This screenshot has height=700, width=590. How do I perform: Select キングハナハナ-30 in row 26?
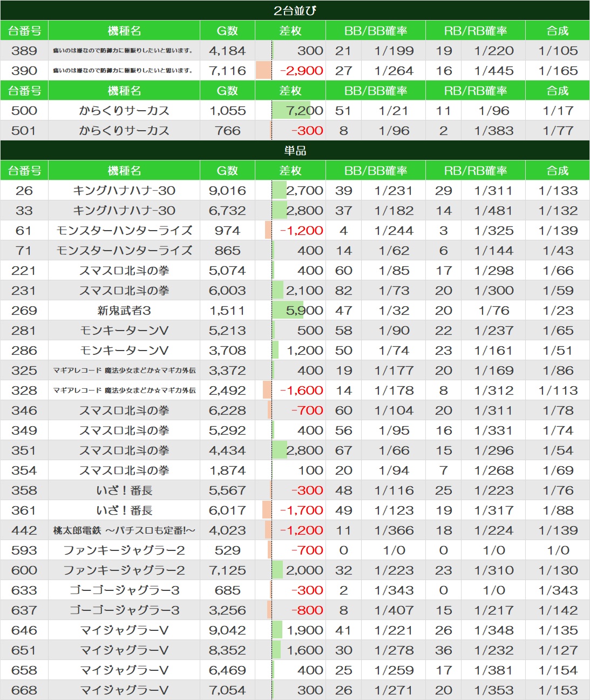(x=124, y=191)
